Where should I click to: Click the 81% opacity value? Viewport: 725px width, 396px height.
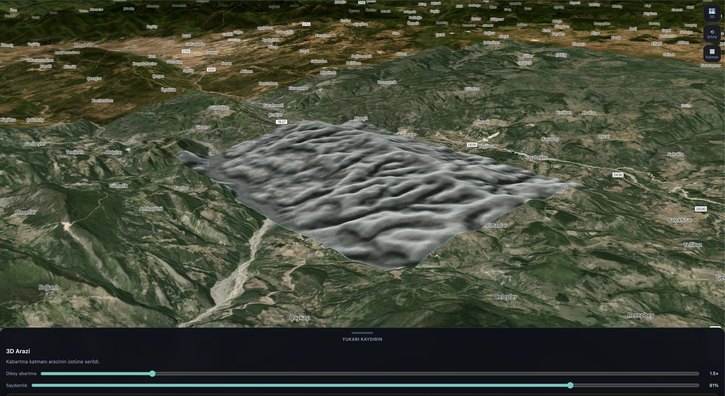[x=713, y=385]
